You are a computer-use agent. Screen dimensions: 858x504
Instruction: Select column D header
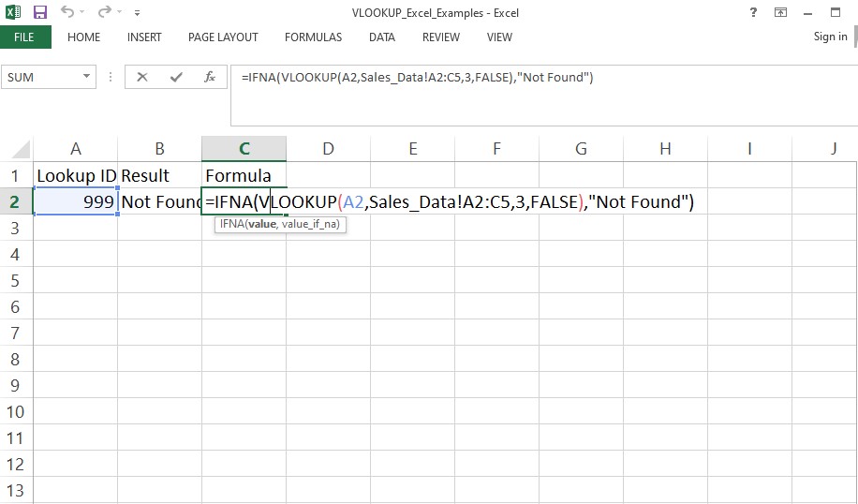(x=328, y=148)
